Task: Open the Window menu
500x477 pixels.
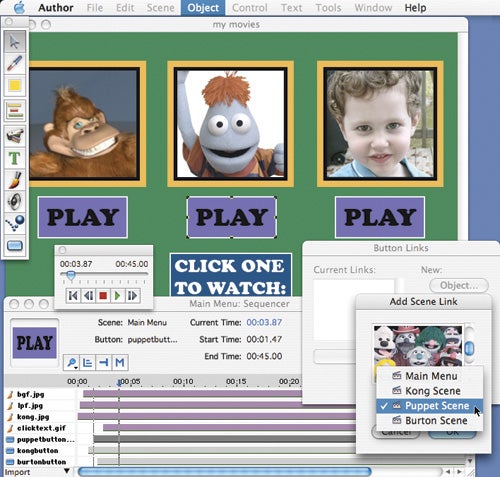Action: 373,7
